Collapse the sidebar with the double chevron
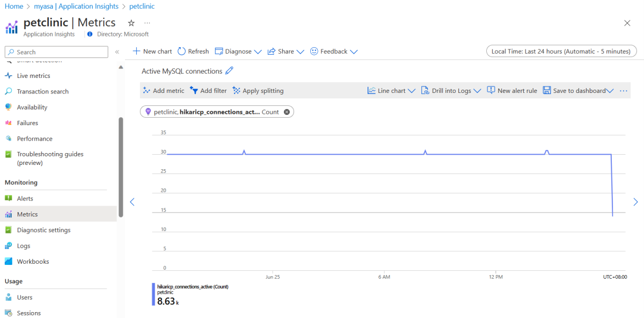The height and width of the screenshot is (318, 644). [117, 52]
